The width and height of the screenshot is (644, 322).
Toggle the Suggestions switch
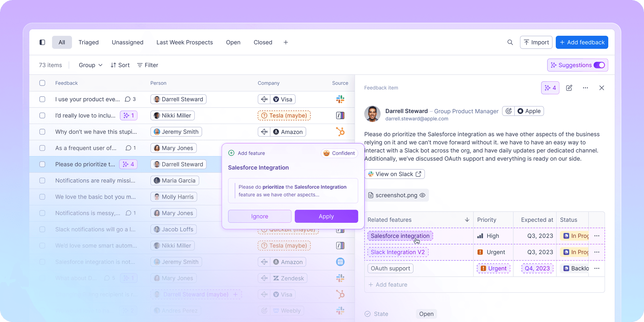[599, 65]
